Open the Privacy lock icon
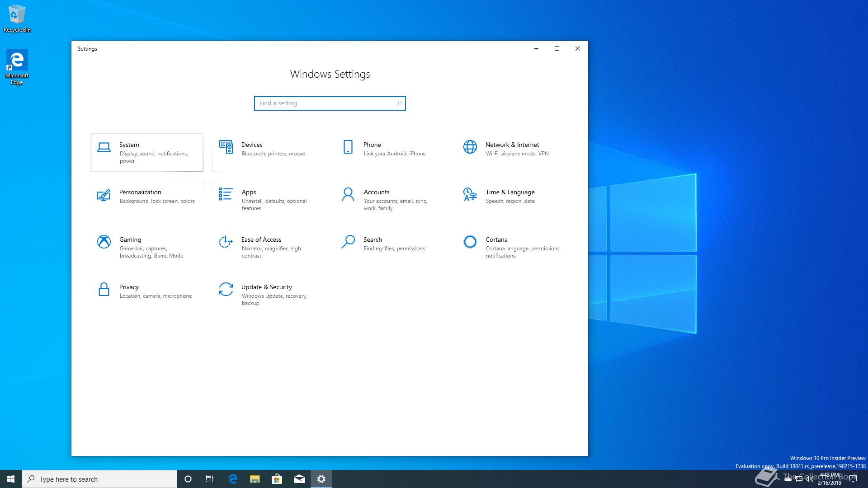The height and width of the screenshot is (488, 868). coord(104,289)
